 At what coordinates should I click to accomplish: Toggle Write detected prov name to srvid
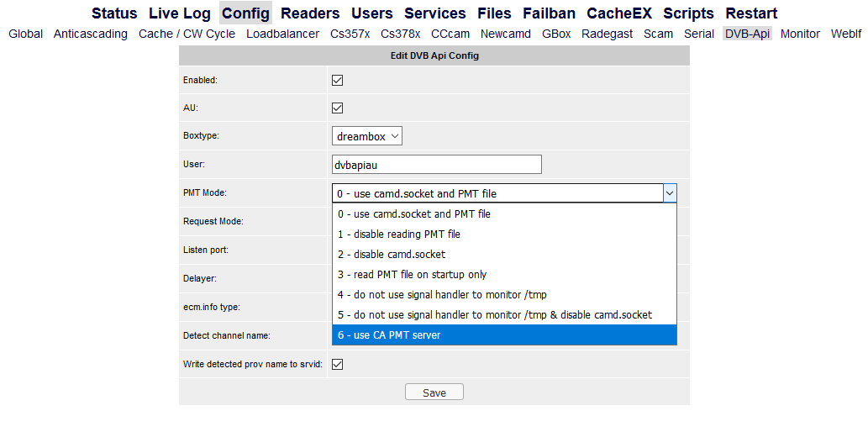[x=338, y=365]
